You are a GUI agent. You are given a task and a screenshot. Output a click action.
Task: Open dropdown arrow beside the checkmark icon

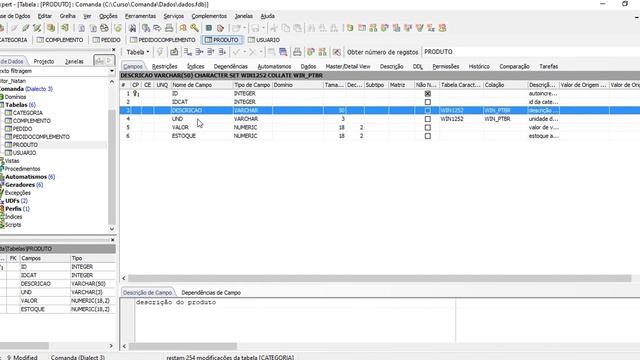click(x=244, y=52)
